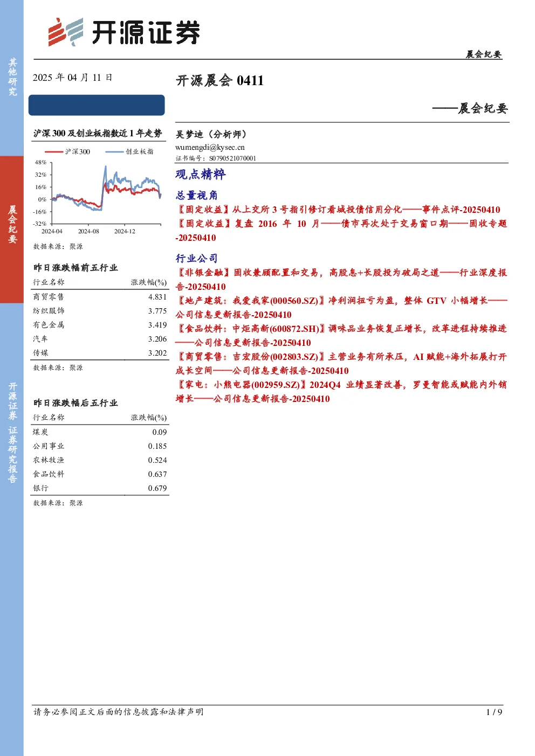The width and height of the screenshot is (535, 756).
Task: Click the 食品饮料 row in bottom-five table
Action: [100, 474]
